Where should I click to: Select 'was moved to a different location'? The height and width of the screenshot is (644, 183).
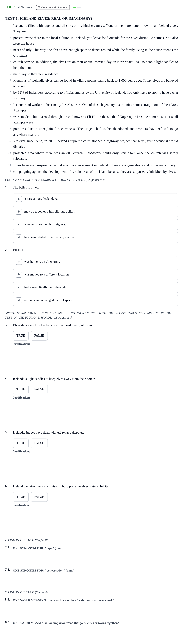point(95,274)
